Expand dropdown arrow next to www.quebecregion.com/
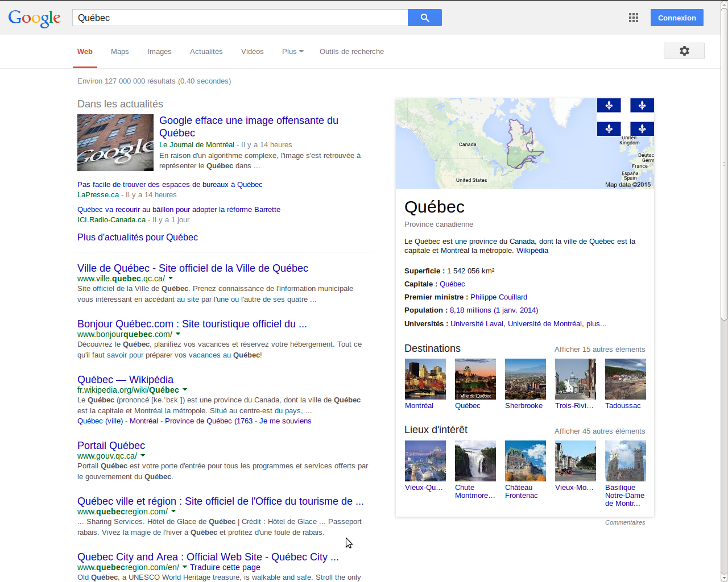This screenshot has width=728, height=582. coord(173,512)
